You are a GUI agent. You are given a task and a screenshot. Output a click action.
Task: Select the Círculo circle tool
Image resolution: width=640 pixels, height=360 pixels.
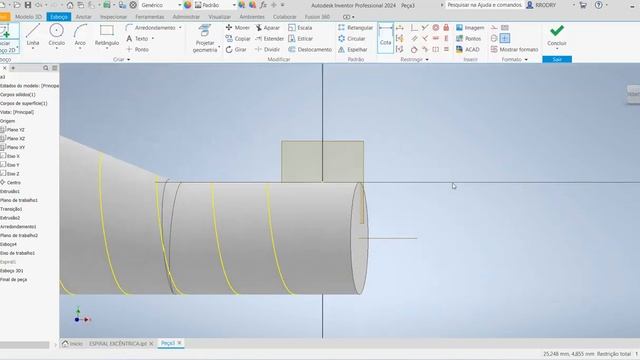pyautogui.click(x=56, y=35)
